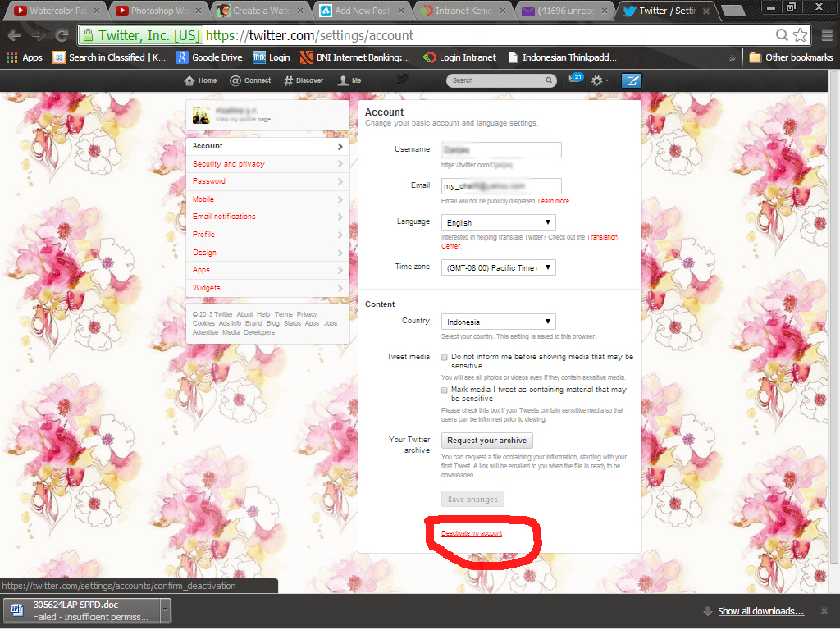Click the search magnifier in Twitter search box
The height and width of the screenshot is (630, 840).
coord(549,80)
